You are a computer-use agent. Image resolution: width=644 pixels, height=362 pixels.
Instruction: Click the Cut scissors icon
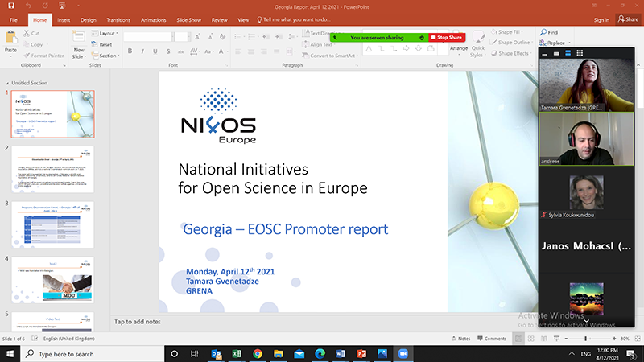point(27,33)
